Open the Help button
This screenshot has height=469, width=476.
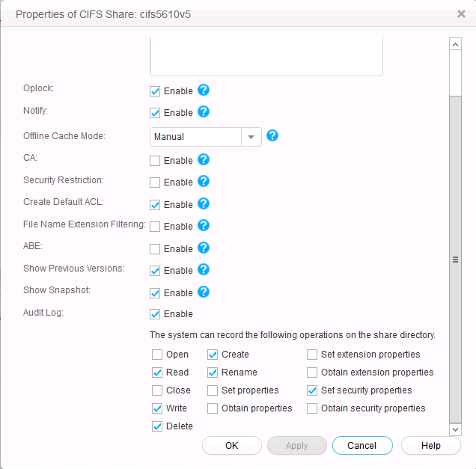point(430,445)
